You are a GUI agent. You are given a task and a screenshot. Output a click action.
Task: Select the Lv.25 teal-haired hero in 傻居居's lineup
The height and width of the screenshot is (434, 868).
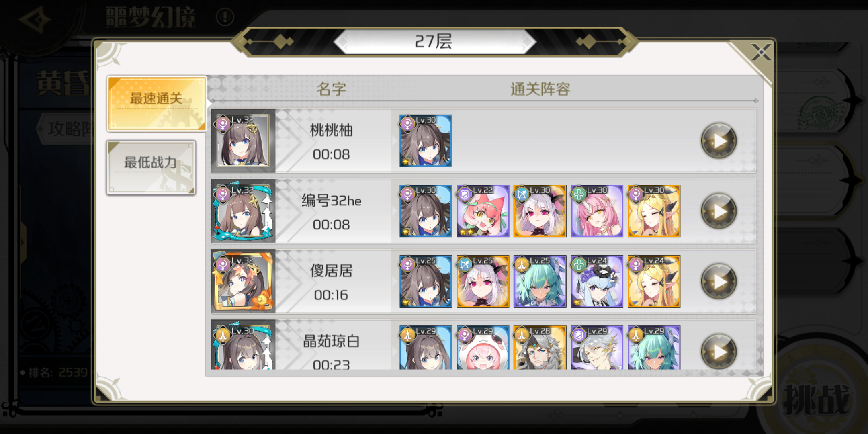point(540,281)
